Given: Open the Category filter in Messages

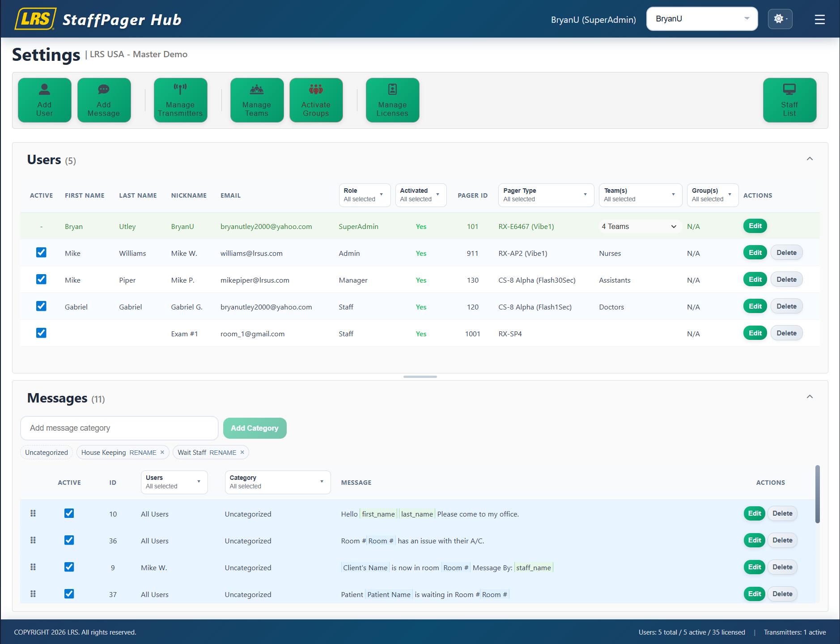Looking at the screenshot, I should tap(277, 482).
